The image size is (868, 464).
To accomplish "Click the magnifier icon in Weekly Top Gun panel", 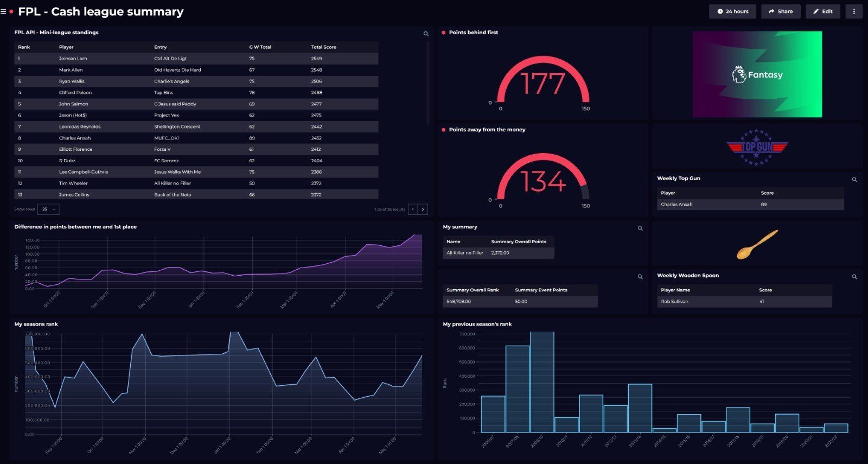I will (854, 180).
